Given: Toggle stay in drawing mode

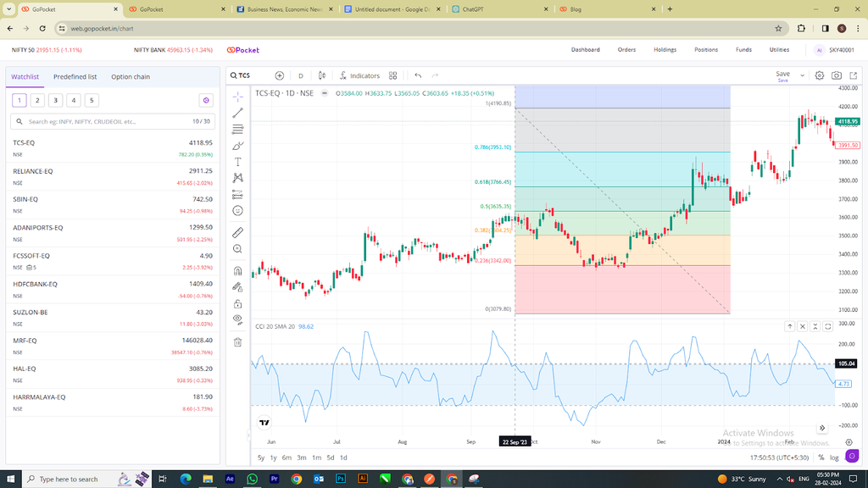Looking at the screenshot, I should pyautogui.click(x=237, y=287).
